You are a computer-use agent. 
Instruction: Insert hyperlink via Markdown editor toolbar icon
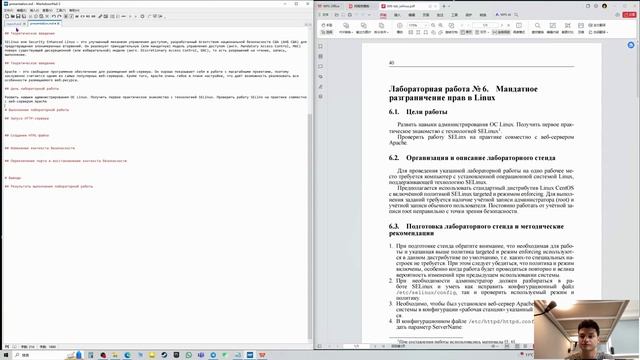(x=100, y=16)
